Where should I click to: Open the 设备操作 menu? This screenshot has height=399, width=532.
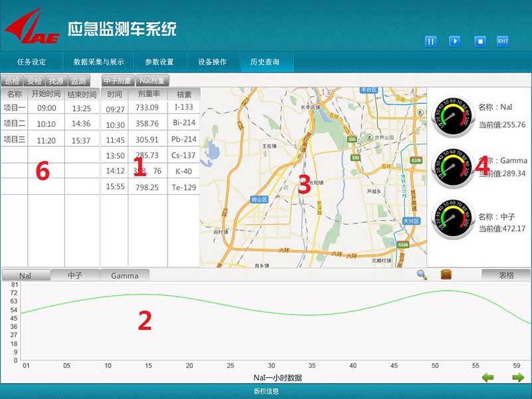pos(212,62)
